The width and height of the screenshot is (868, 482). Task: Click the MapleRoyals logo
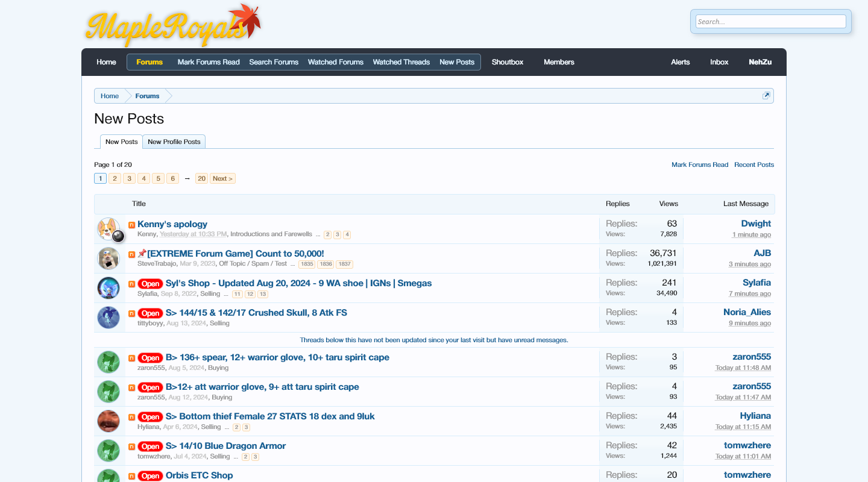point(173,25)
